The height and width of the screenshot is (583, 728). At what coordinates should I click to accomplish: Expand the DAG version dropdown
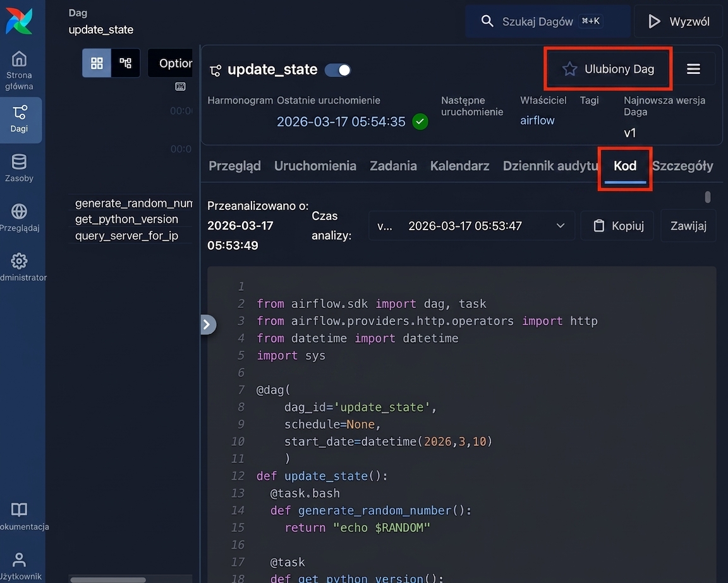(x=471, y=226)
